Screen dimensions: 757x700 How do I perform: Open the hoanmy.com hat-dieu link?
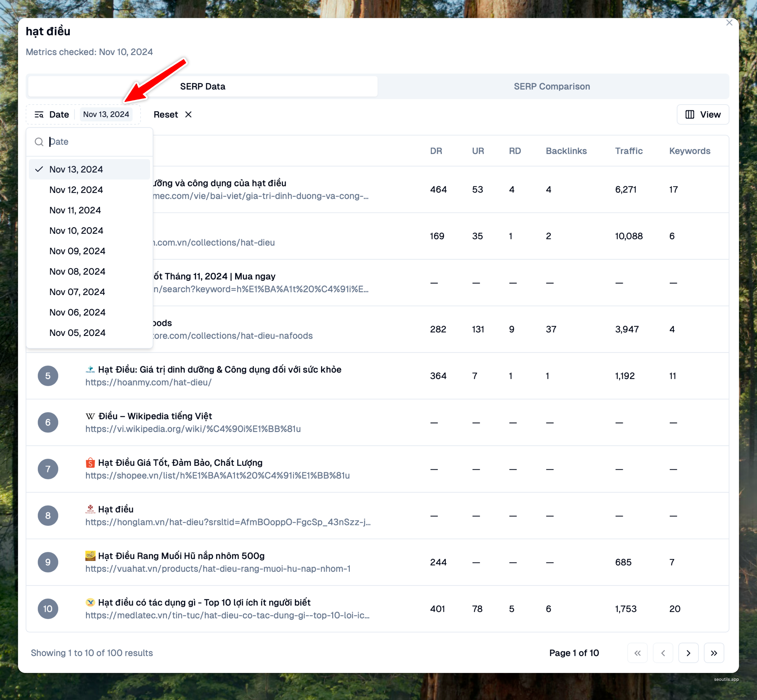149,383
